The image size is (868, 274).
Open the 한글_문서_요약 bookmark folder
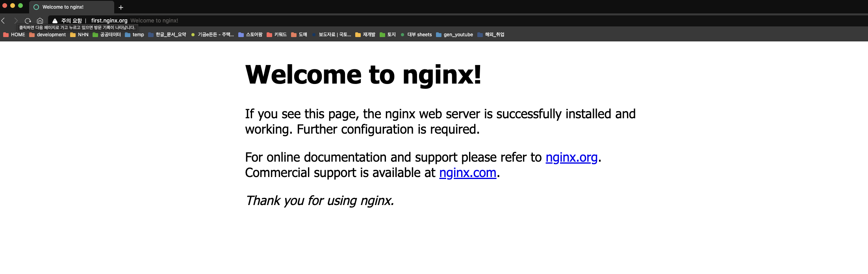167,35
